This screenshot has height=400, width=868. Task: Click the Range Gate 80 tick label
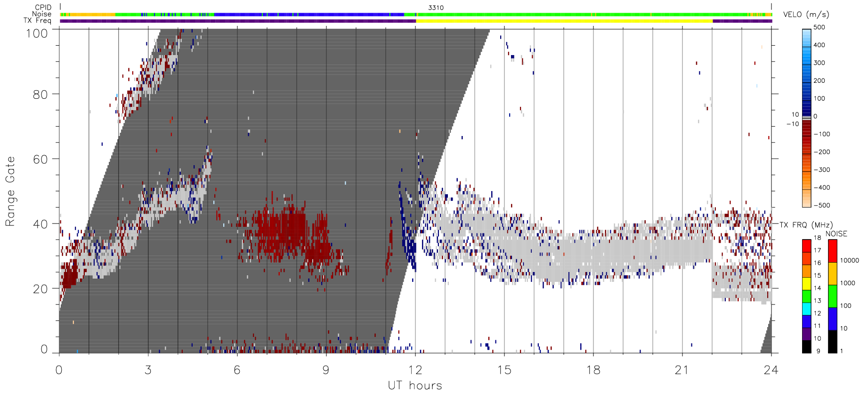40,95
